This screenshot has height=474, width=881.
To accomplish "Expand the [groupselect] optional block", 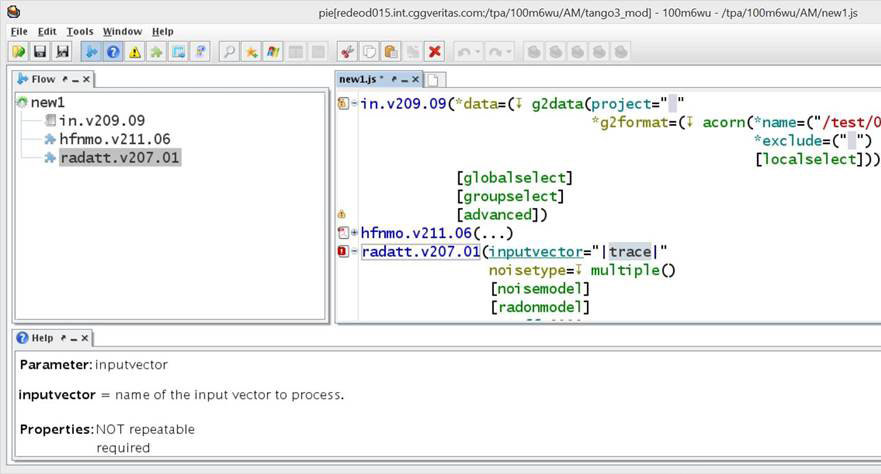I will (x=510, y=196).
